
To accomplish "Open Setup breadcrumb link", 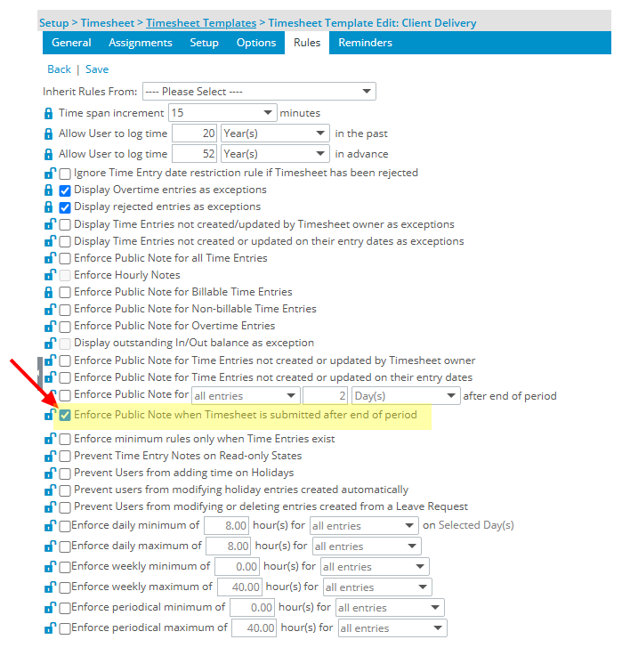I will click(x=54, y=23).
